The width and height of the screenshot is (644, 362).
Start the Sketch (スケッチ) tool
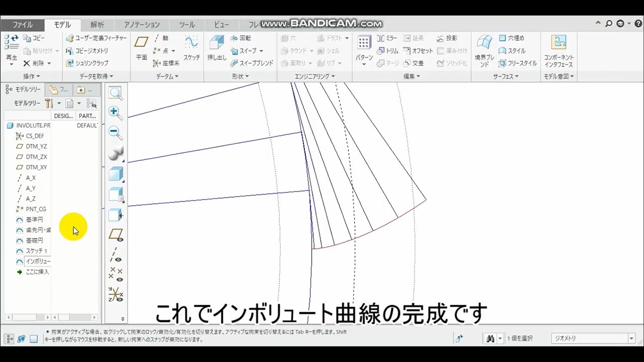point(191,48)
